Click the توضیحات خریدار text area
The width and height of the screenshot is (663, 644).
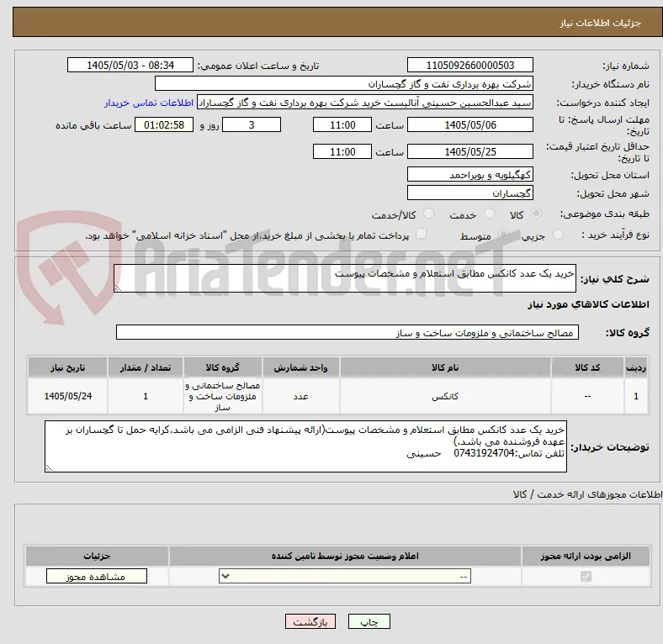click(x=305, y=446)
